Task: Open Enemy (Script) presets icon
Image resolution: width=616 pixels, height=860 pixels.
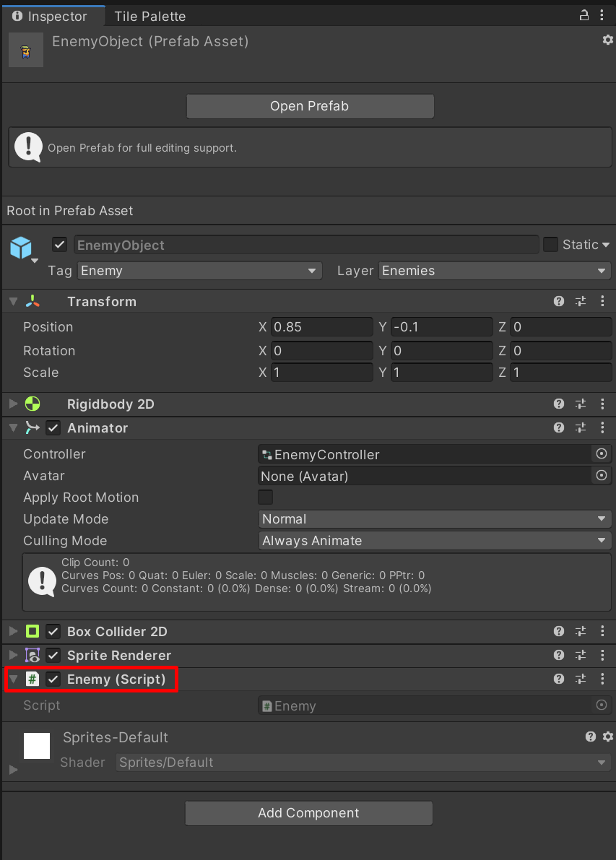Action: (x=581, y=679)
